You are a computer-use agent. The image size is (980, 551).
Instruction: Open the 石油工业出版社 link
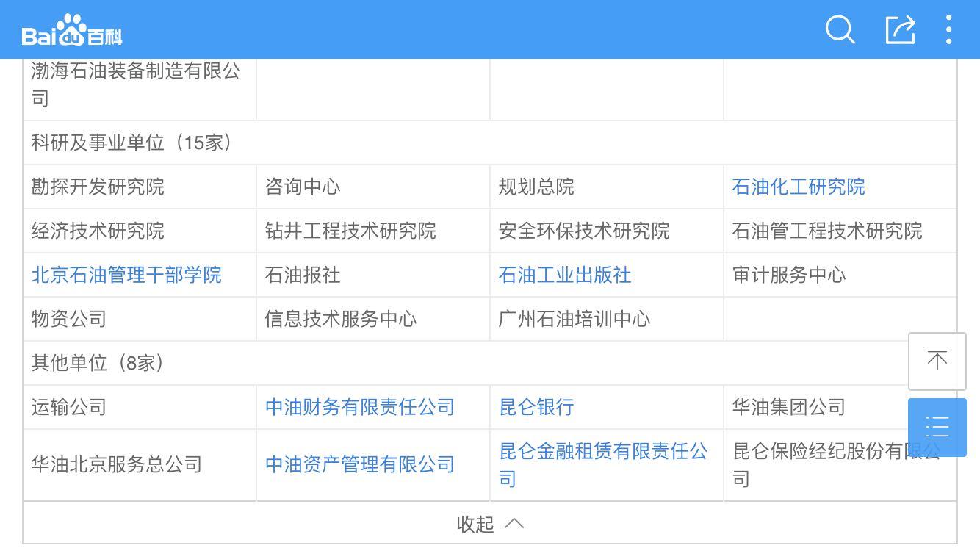coord(564,275)
